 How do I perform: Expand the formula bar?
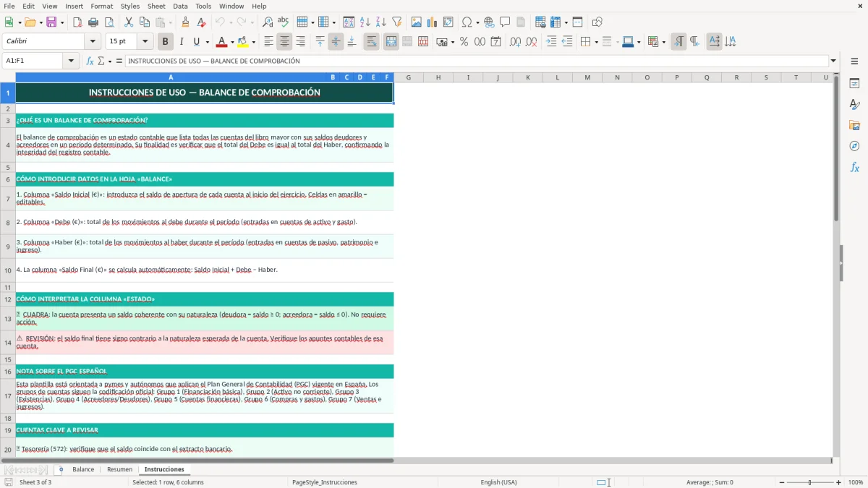pos(833,61)
